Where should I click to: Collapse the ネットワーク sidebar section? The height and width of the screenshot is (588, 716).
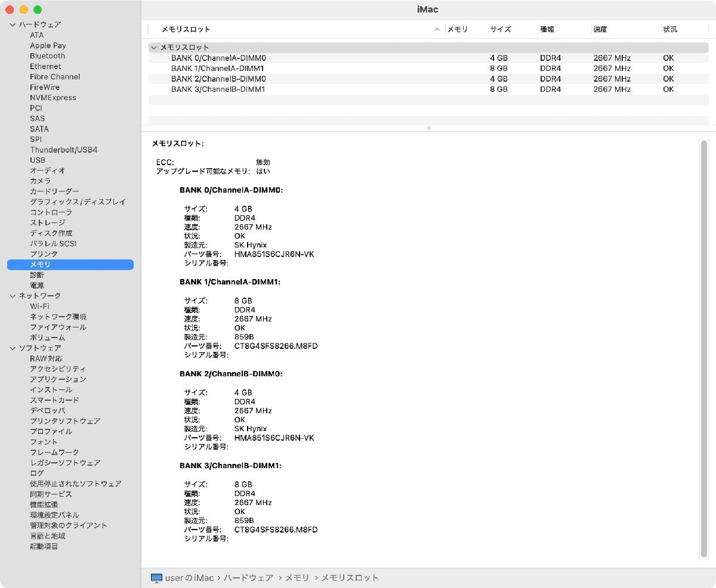coord(13,296)
